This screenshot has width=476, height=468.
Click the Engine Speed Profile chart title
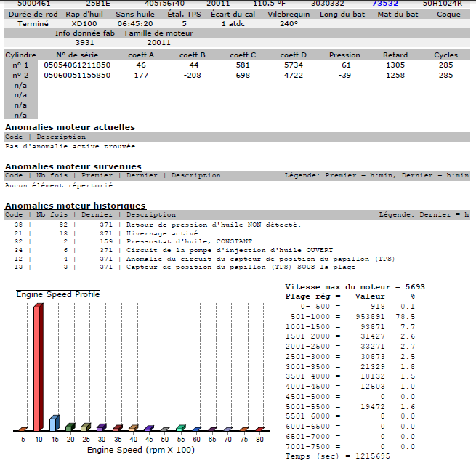coord(58,294)
